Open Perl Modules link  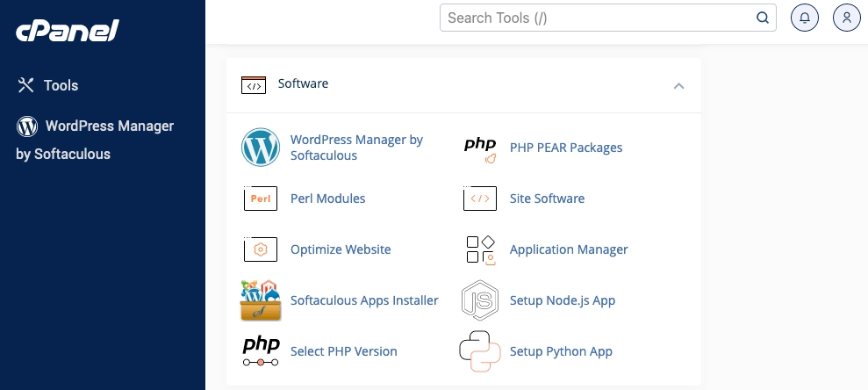327,199
